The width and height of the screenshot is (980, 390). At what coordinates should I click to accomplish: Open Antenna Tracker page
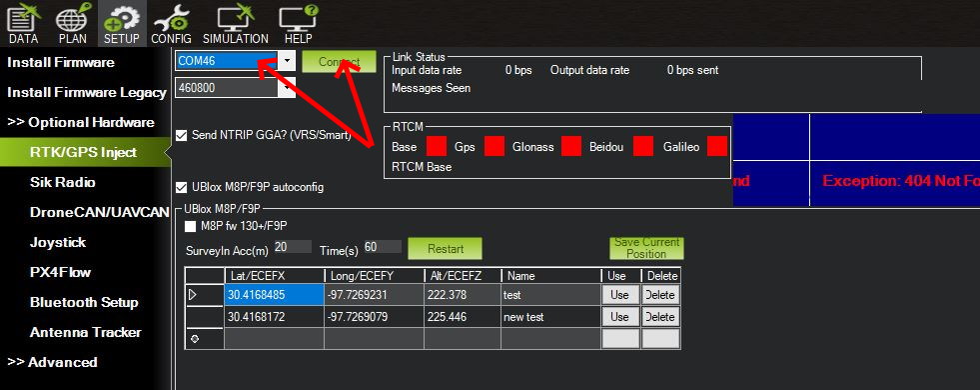pyautogui.click(x=86, y=332)
